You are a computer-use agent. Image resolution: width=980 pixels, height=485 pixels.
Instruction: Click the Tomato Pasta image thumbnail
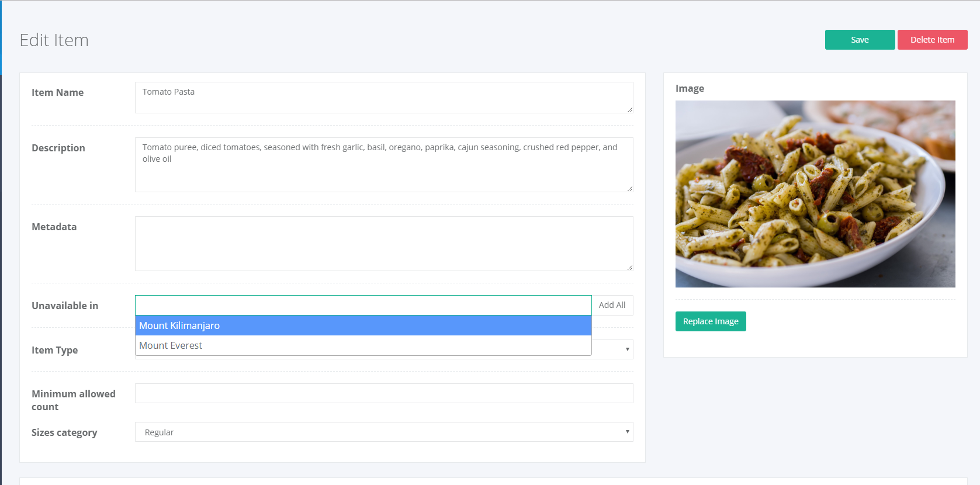pyautogui.click(x=815, y=194)
